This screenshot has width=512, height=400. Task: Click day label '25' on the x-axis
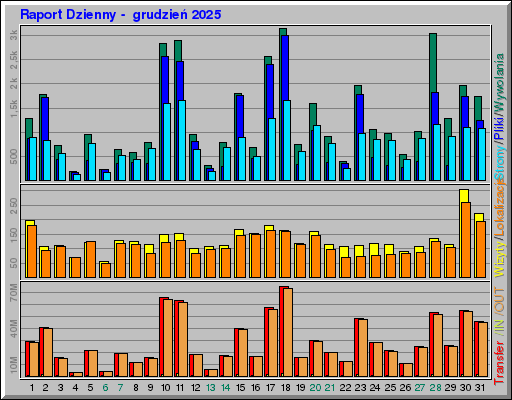(x=390, y=388)
